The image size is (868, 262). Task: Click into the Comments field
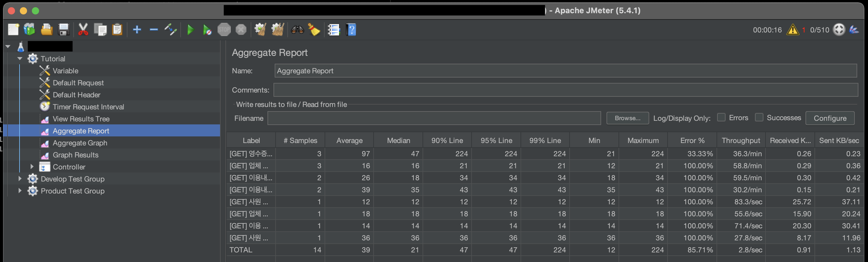565,90
